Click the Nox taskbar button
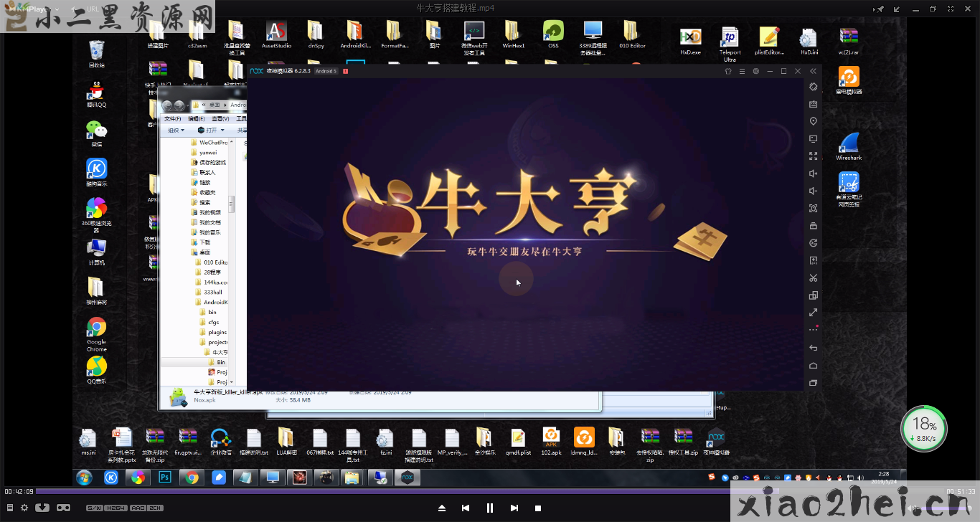Viewport: 980px width, 522px height. pyautogui.click(x=407, y=478)
